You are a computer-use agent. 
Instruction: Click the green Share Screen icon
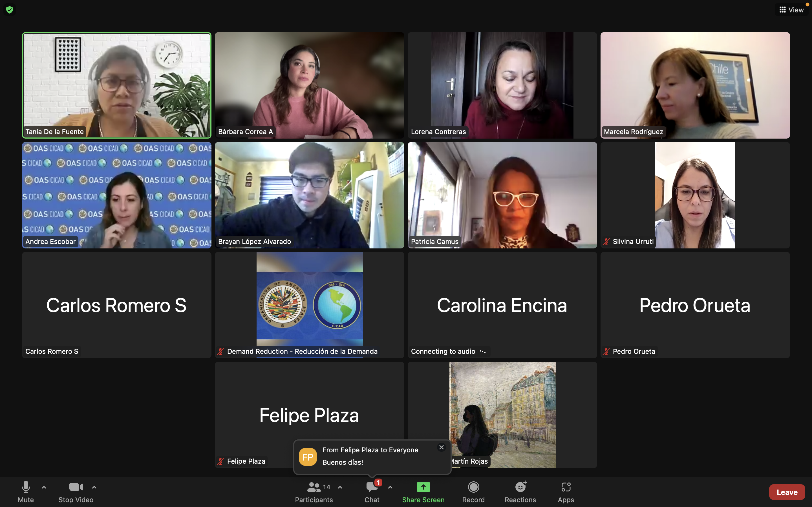(423, 487)
